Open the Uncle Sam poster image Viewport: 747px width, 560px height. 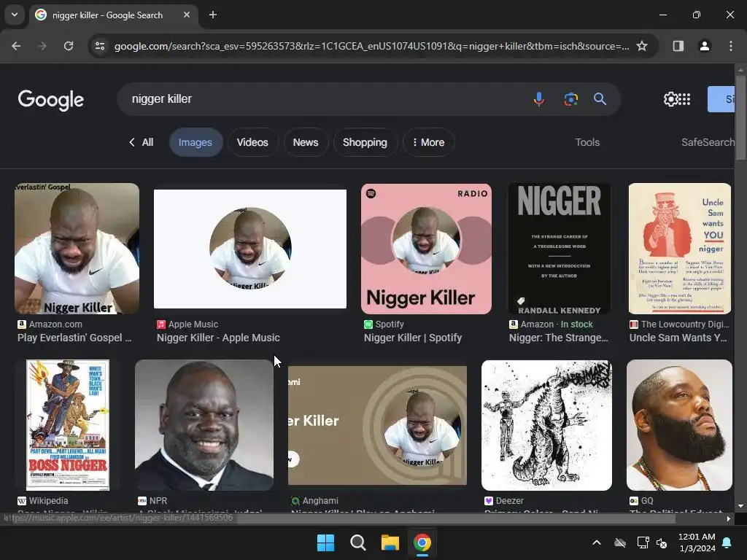coord(680,249)
